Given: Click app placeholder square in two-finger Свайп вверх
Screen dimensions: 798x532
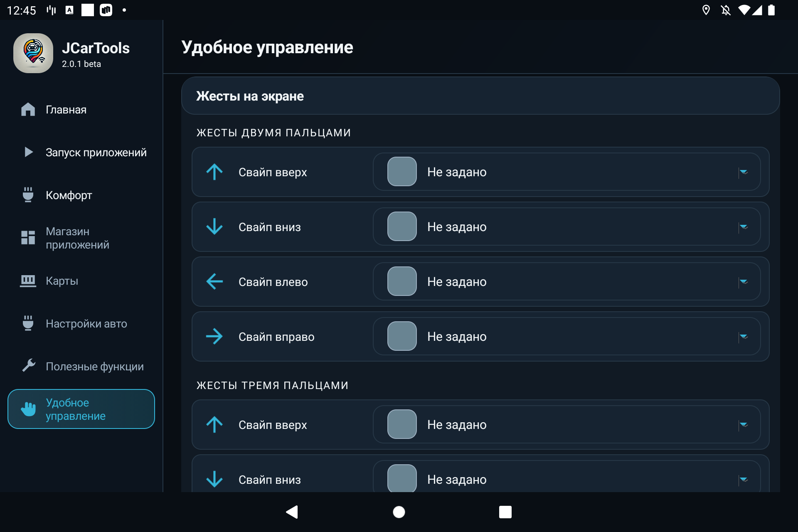Looking at the screenshot, I should pyautogui.click(x=402, y=172).
